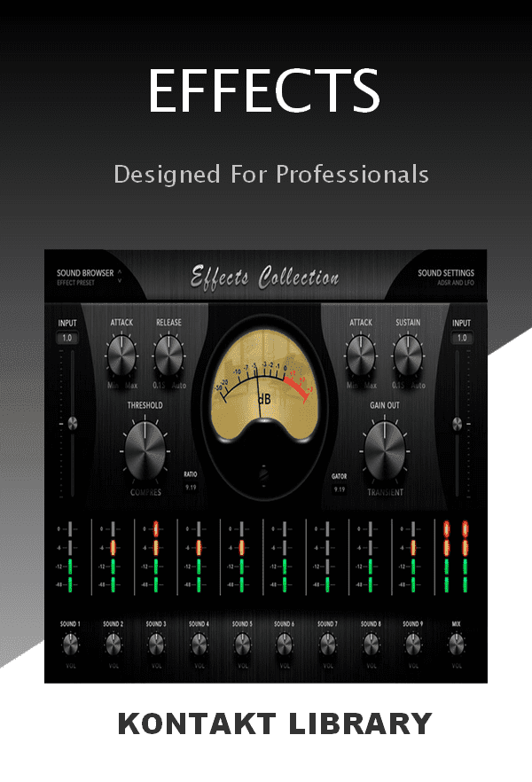Adjust the Sound 3 volume knob

click(156, 645)
